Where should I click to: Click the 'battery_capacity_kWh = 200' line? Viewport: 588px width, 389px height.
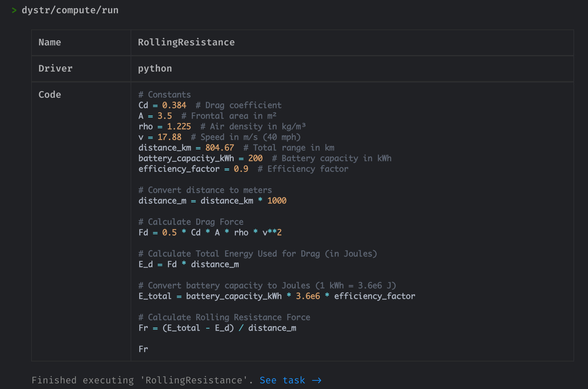point(265,158)
